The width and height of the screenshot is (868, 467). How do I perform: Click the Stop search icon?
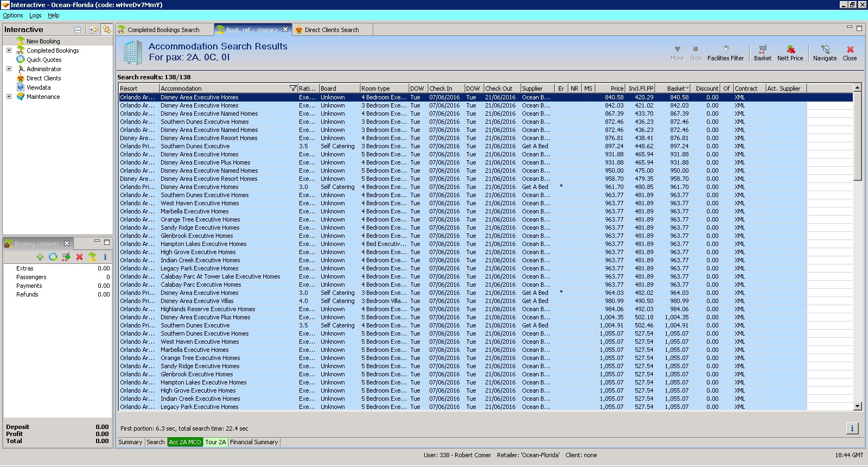(x=695, y=53)
